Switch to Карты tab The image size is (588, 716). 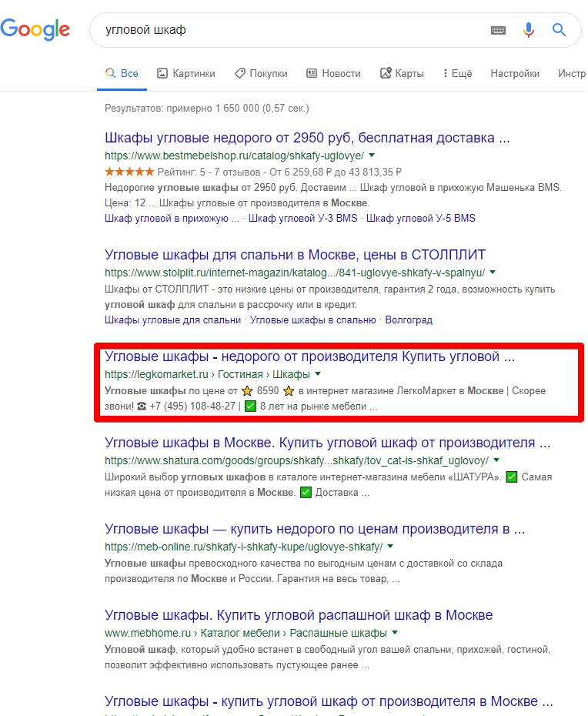pyautogui.click(x=402, y=73)
